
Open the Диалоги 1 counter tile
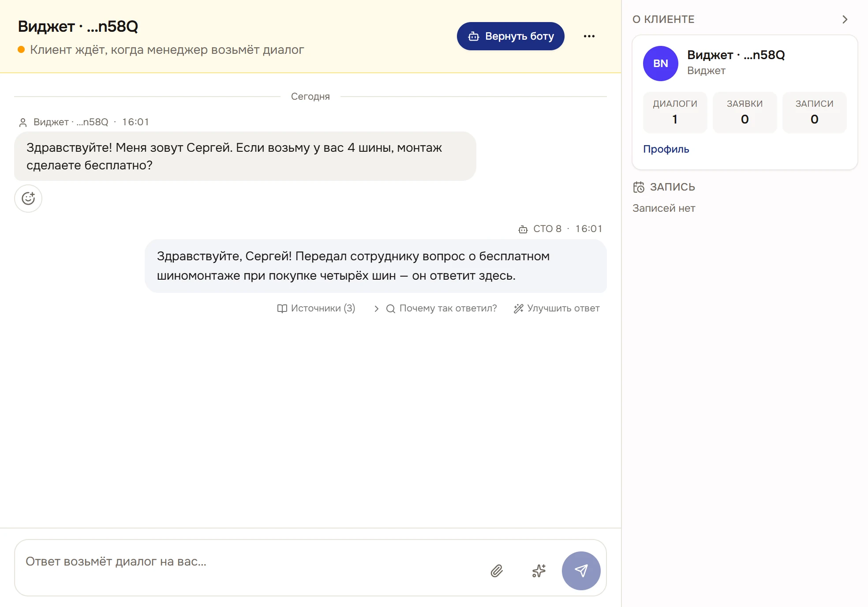click(x=675, y=112)
